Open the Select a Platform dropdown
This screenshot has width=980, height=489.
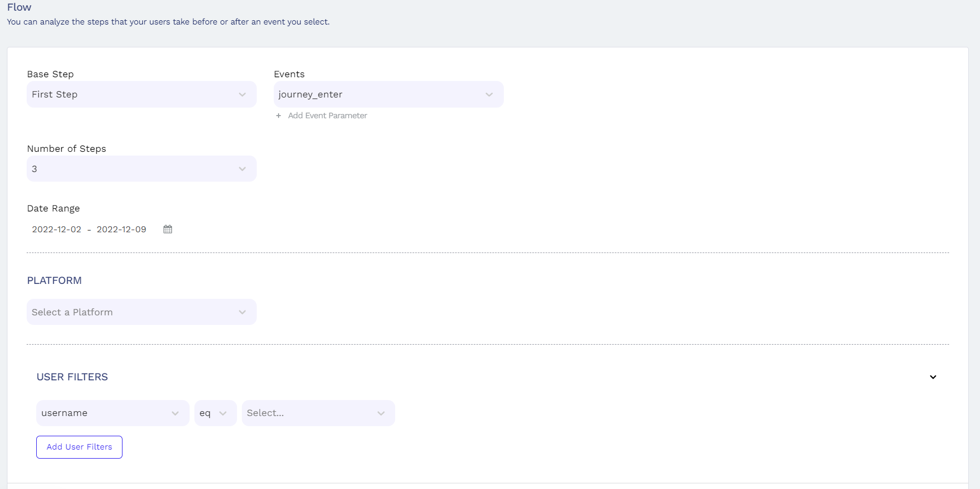[142, 312]
